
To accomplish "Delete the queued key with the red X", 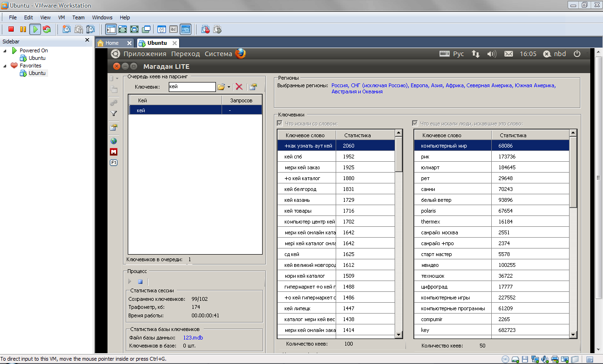I will [239, 87].
